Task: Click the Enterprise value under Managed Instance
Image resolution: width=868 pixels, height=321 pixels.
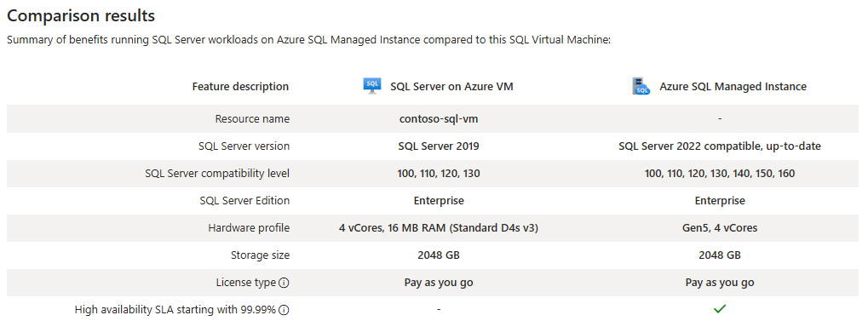Action: coord(720,200)
